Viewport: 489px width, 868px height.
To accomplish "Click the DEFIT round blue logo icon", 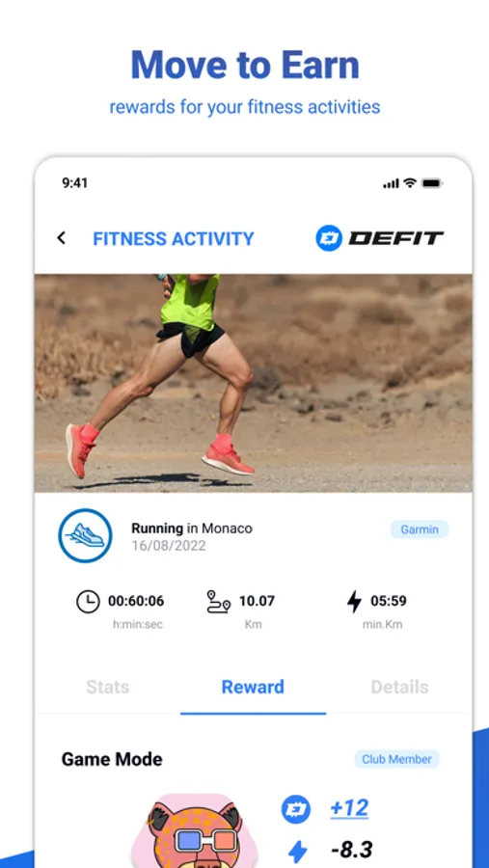I will (x=329, y=238).
